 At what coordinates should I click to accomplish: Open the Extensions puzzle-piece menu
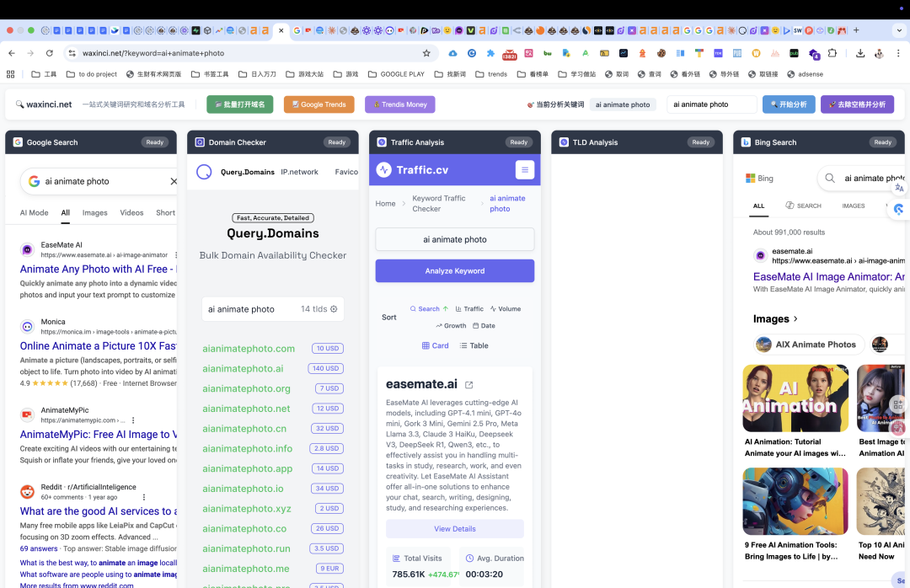(832, 53)
